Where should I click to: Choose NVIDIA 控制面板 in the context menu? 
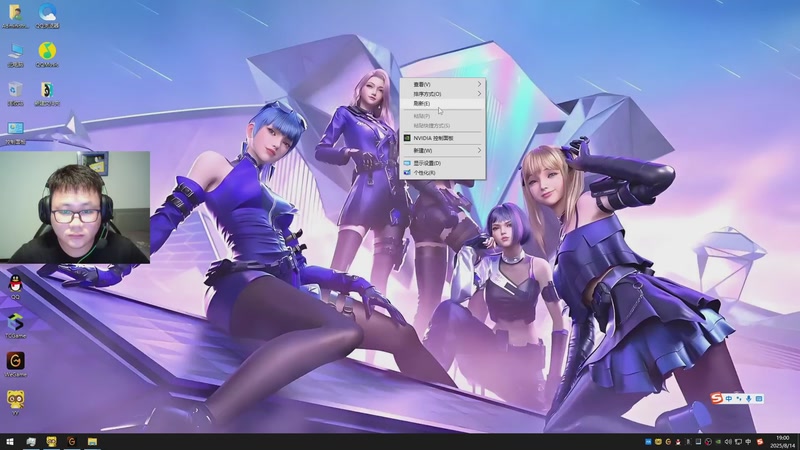(x=442, y=138)
